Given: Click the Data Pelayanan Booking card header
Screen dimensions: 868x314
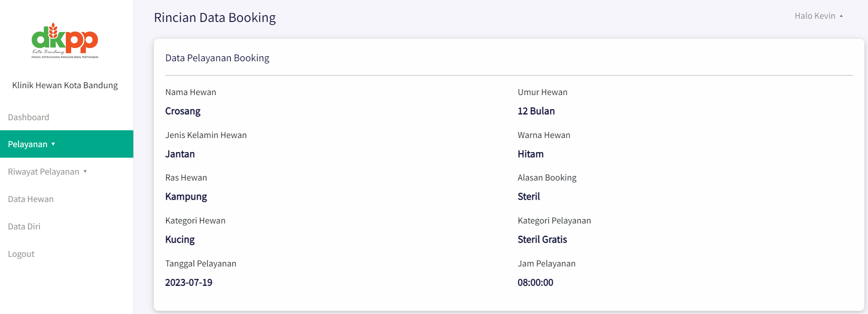Looking at the screenshot, I should coord(217,58).
